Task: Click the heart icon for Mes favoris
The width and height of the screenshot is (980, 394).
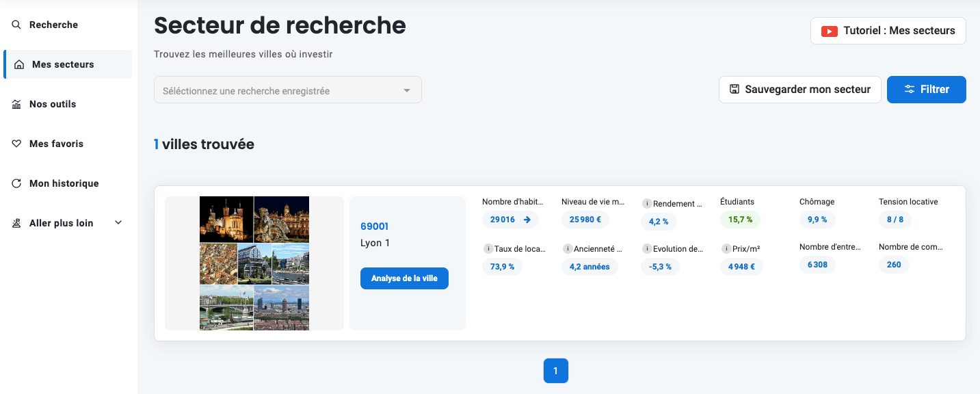Action: pyautogui.click(x=16, y=144)
